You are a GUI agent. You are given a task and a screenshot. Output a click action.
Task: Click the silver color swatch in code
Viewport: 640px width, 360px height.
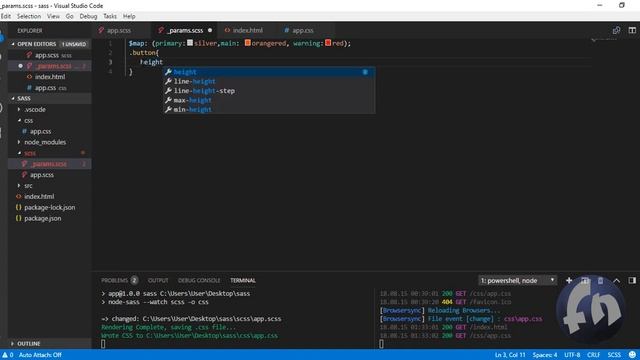[x=190, y=42]
